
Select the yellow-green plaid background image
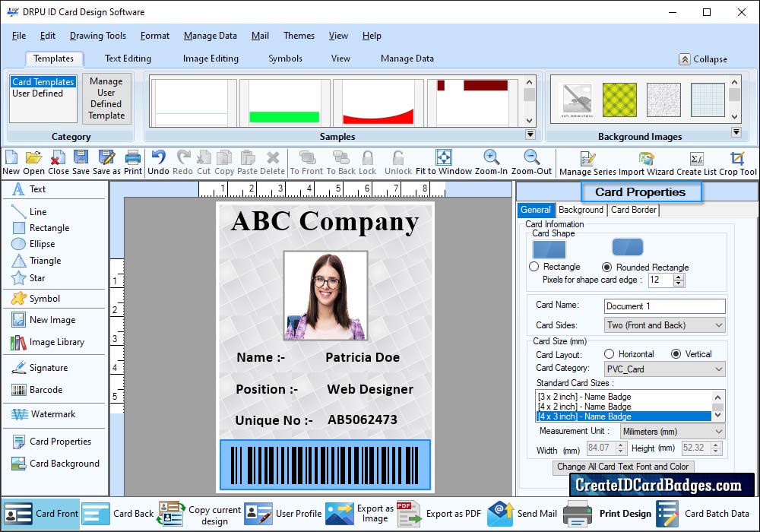coord(619,100)
